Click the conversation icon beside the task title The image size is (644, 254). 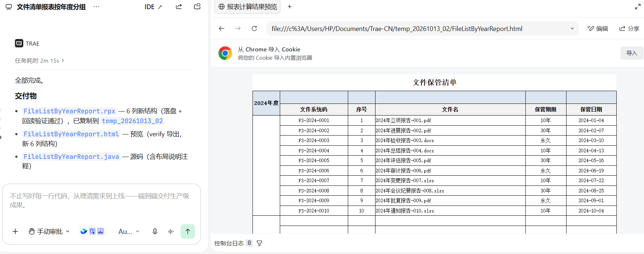tap(9, 7)
